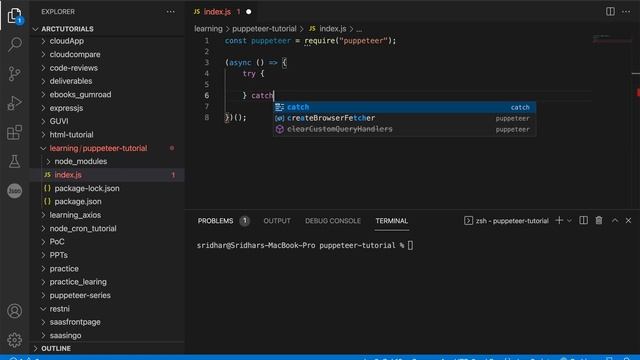Screen dimensions: 640x360
Task: Expand the saasingo folder
Action: click(x=65, y=336)
